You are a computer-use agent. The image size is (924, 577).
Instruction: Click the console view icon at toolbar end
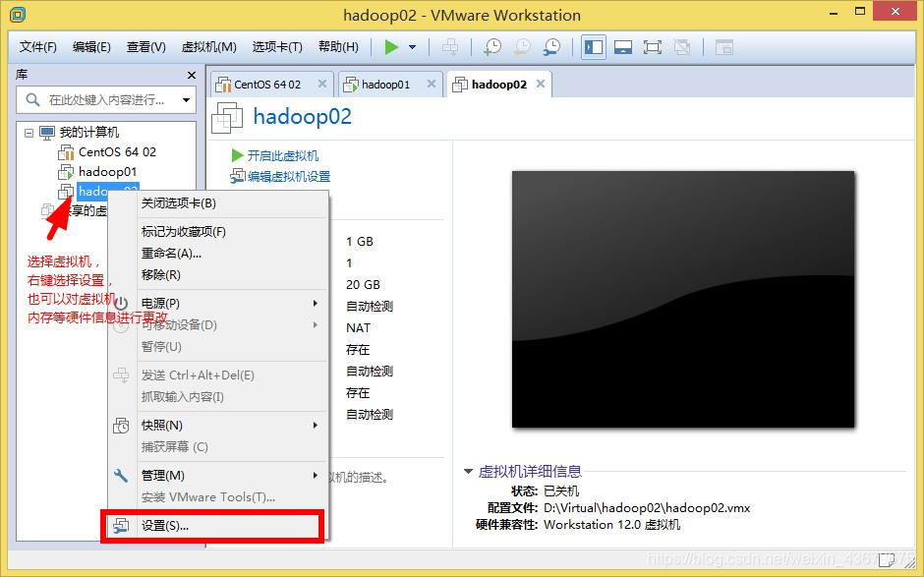pyautogui.click(x=723, y=47)
